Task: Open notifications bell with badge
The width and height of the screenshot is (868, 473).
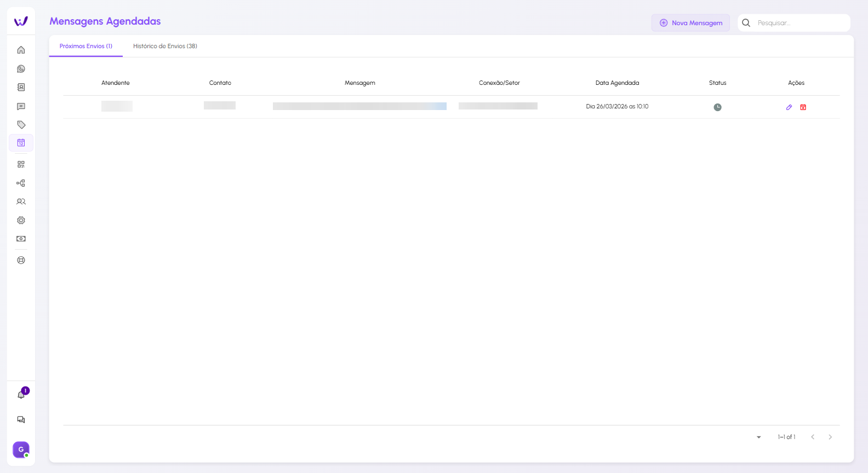Action: 21,395
